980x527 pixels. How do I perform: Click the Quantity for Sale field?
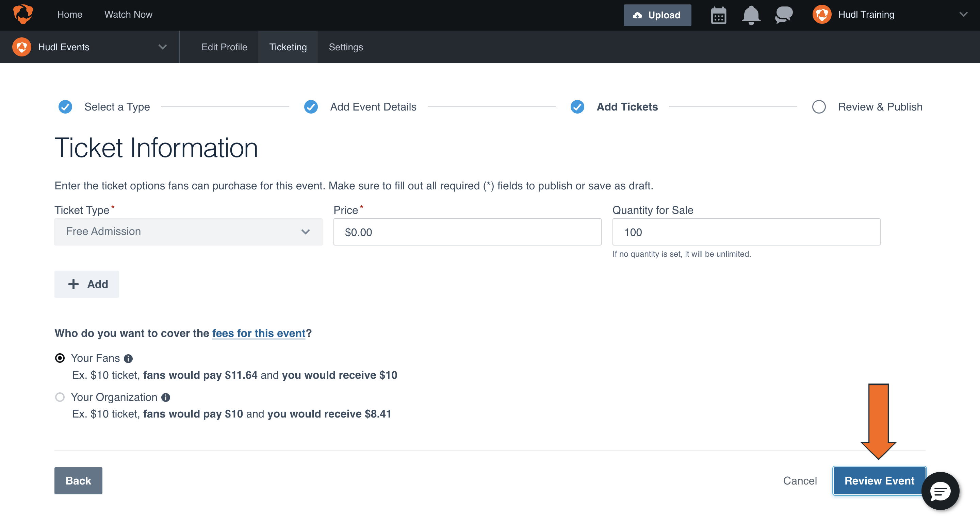click(x=746, y=232)
